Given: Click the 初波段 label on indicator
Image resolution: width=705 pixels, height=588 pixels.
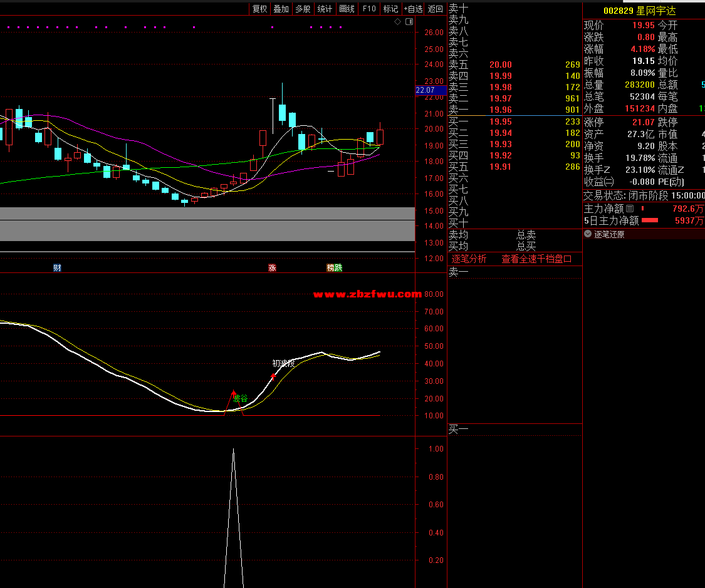Looking at the screenshot, I should 283,363.
